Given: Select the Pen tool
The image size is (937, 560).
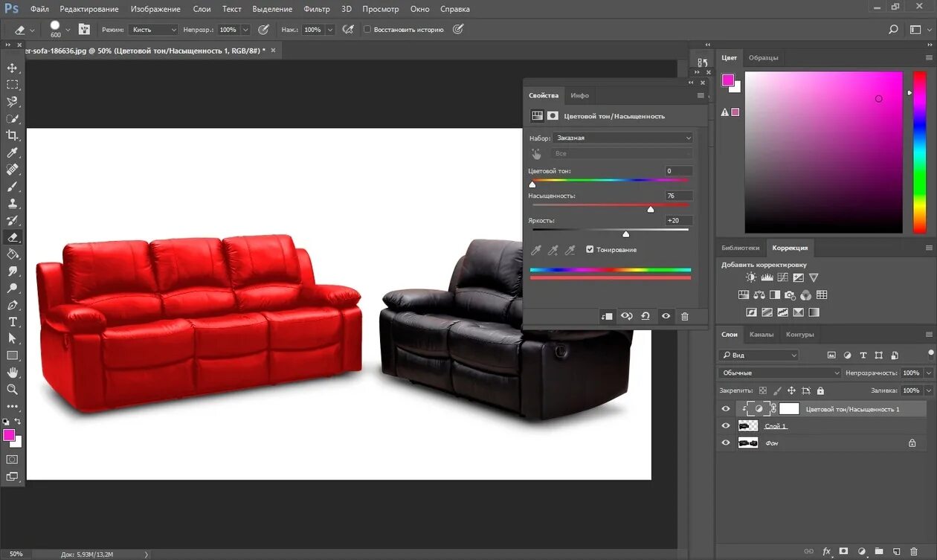Looking at the screenshot, I should (12, 305).
